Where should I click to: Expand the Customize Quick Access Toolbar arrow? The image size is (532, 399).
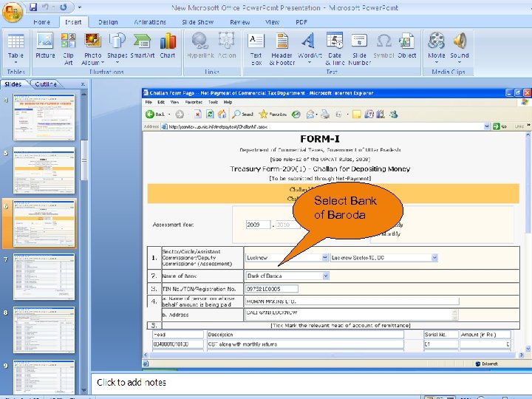coord(80,7)
